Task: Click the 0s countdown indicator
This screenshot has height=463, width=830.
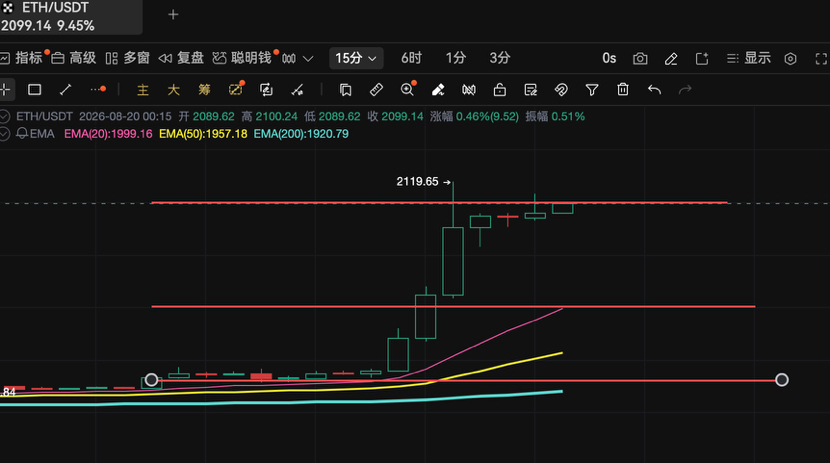Action: pyautogui.click(x=609, y=58)
